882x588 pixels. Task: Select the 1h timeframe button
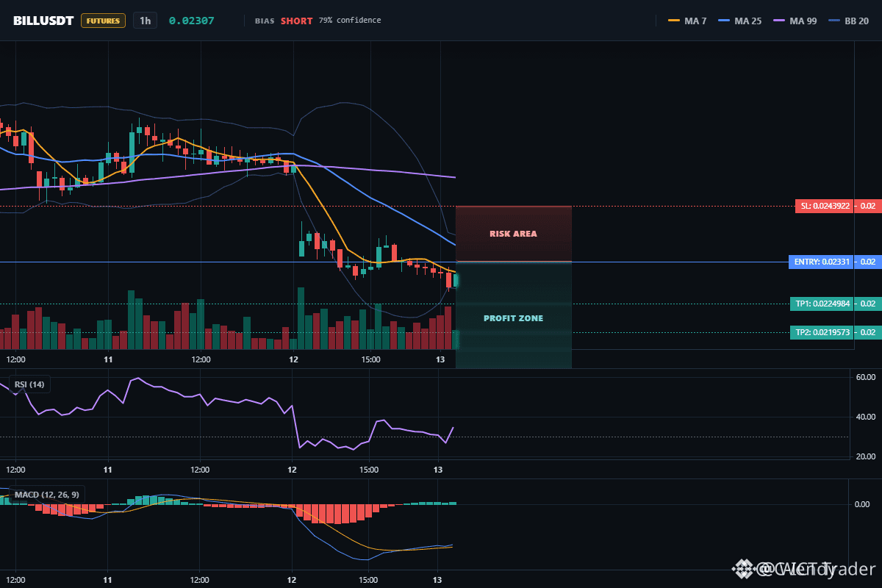[145, 21]
